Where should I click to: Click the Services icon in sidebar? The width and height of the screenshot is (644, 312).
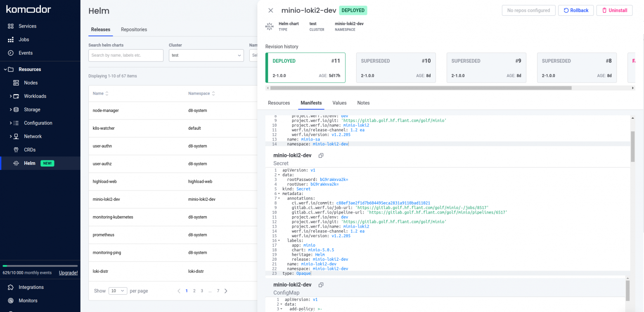pyautogui.click(x=11, y=26)
